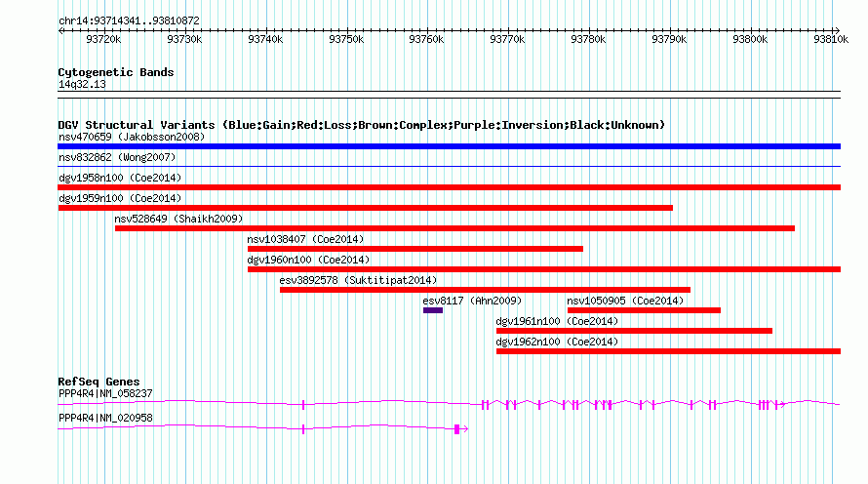Select the nsv1050905 (Coe2014) red bar

pos(644,310)
